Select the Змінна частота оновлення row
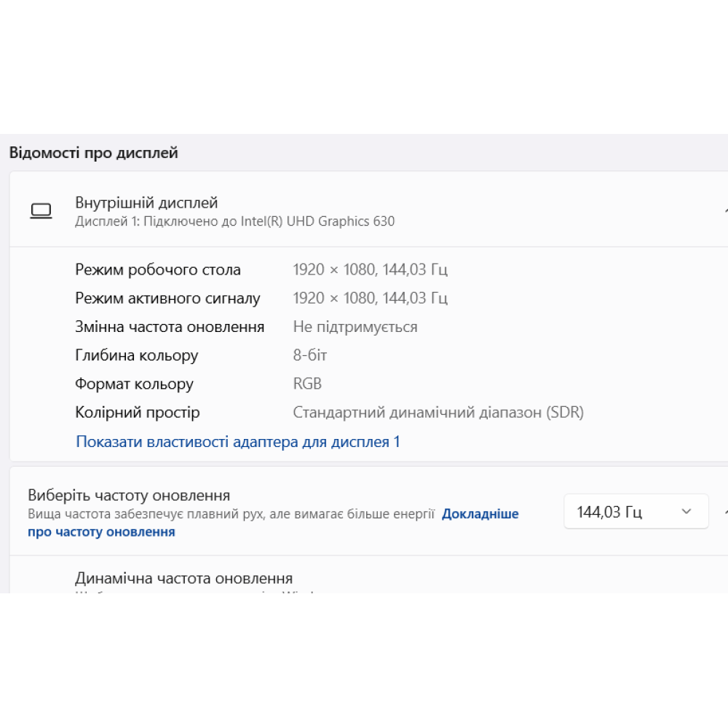 tap(170, 327)
